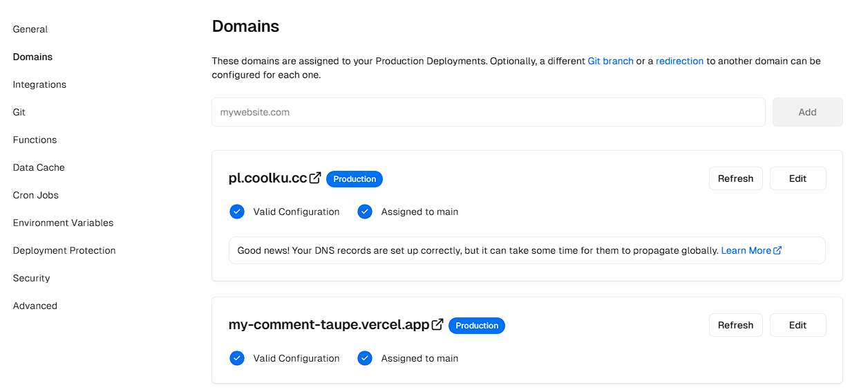This screenshot has width=868, height=390.
Task: Navigate to Cron Jobs section
Action: [x=36, y=195]
